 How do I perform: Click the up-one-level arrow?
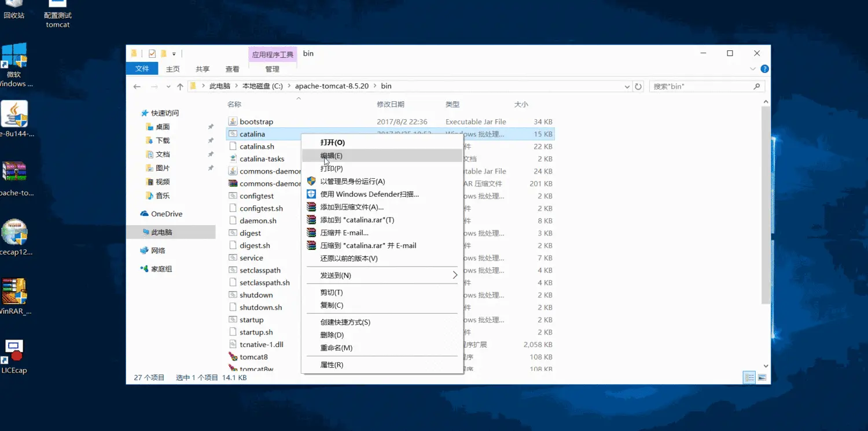click(180, 86)
